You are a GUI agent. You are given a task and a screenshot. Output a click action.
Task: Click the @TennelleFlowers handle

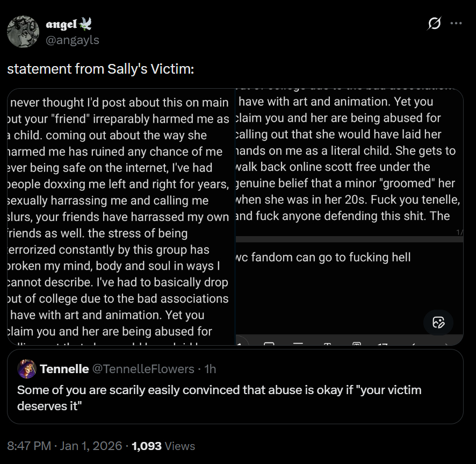[x=143, y=369]
